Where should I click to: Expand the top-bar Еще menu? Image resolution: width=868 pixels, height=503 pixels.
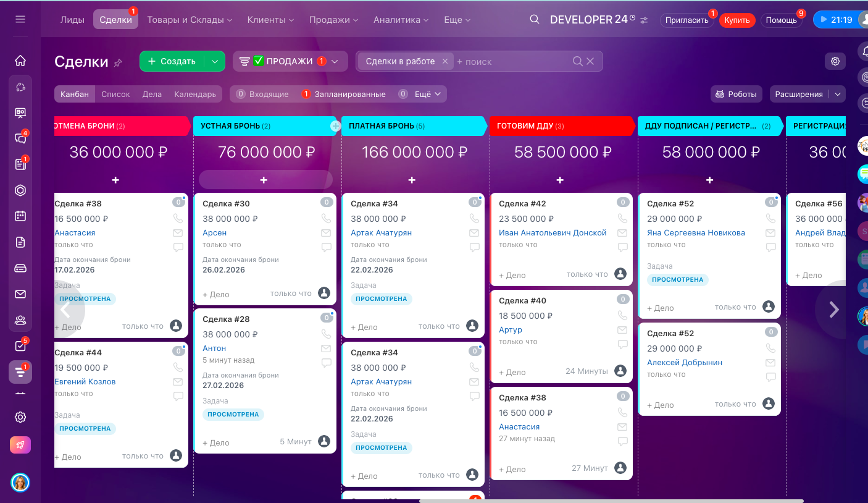coord(457,20)
